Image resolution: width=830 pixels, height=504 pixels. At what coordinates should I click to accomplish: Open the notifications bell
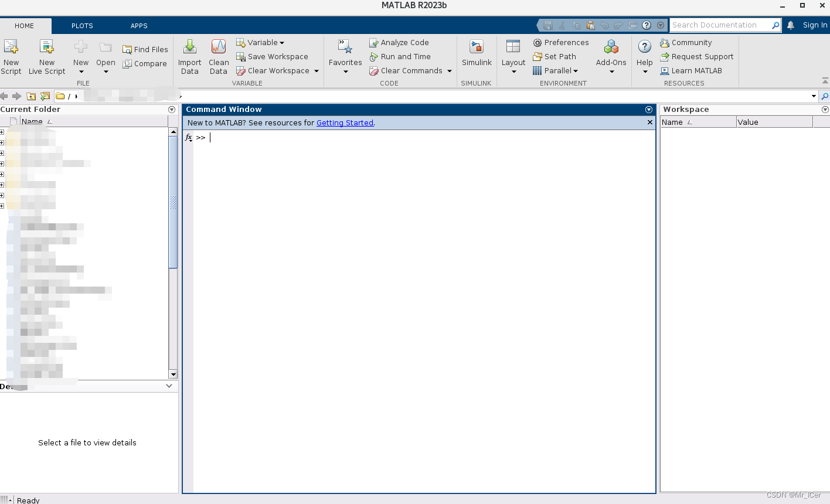coord(791,25)
